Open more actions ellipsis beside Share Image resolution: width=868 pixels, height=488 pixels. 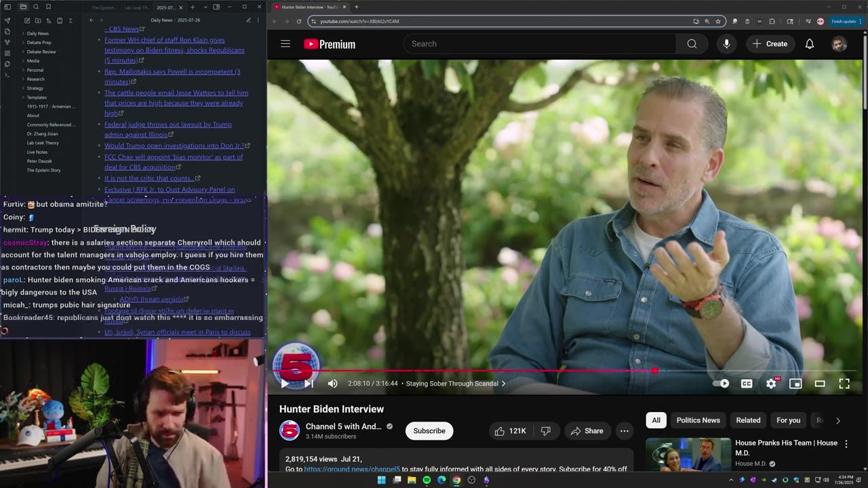tap(625, 431)
